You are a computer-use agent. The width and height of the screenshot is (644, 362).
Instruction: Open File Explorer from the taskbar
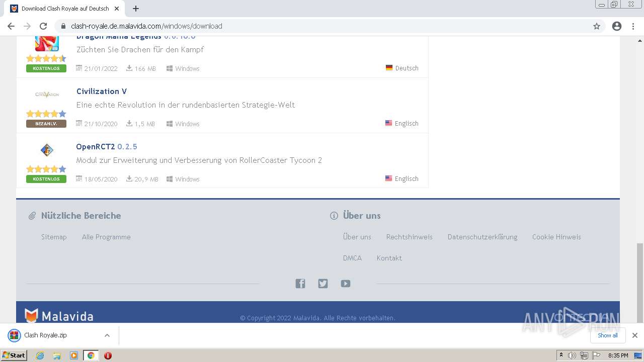click(x=57, y=355)
